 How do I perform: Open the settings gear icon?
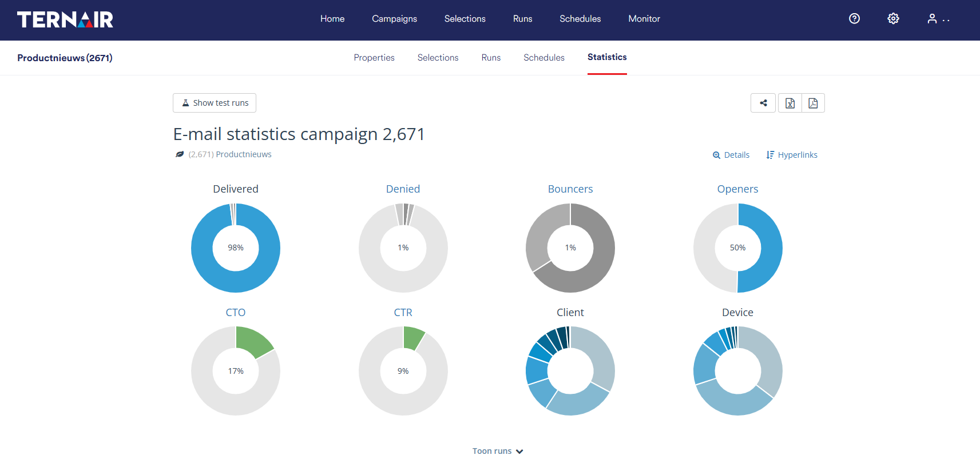click(x=893, y=19)
